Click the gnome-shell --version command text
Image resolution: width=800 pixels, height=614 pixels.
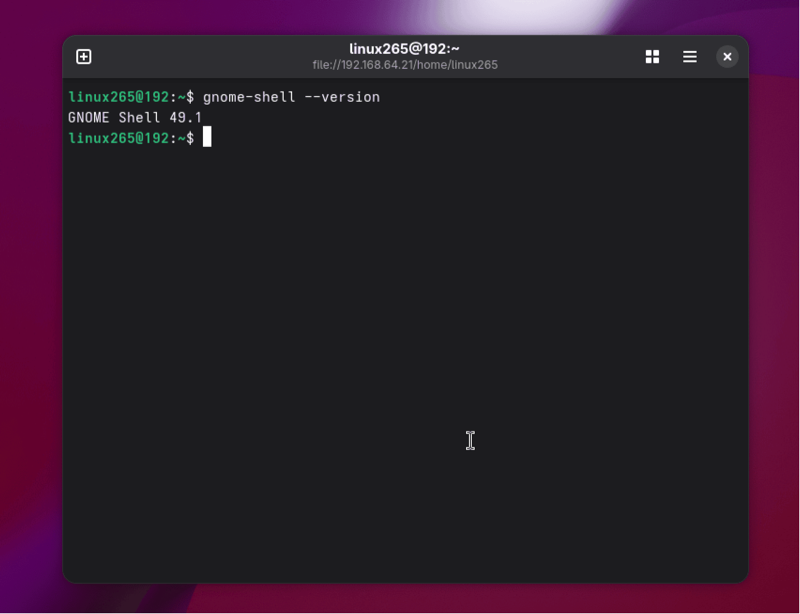point(291,97)
